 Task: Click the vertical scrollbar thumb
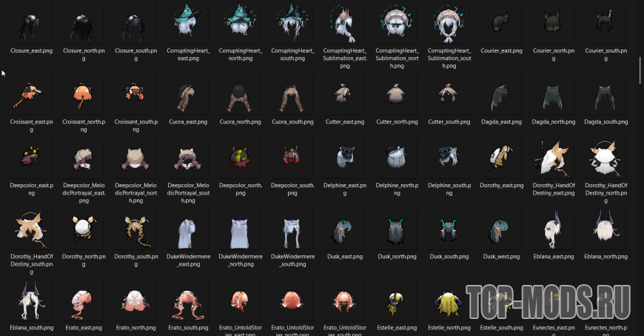pos(640,70)
